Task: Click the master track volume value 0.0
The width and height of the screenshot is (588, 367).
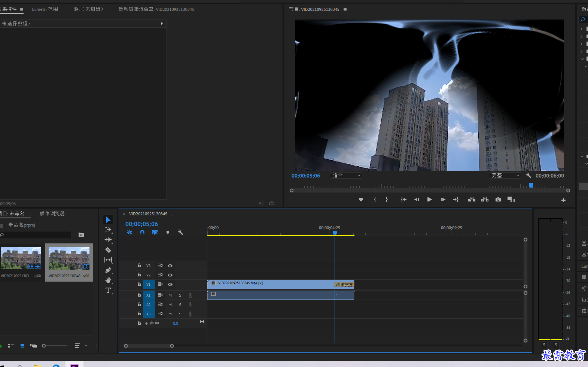Action: (x=176, y=323)
